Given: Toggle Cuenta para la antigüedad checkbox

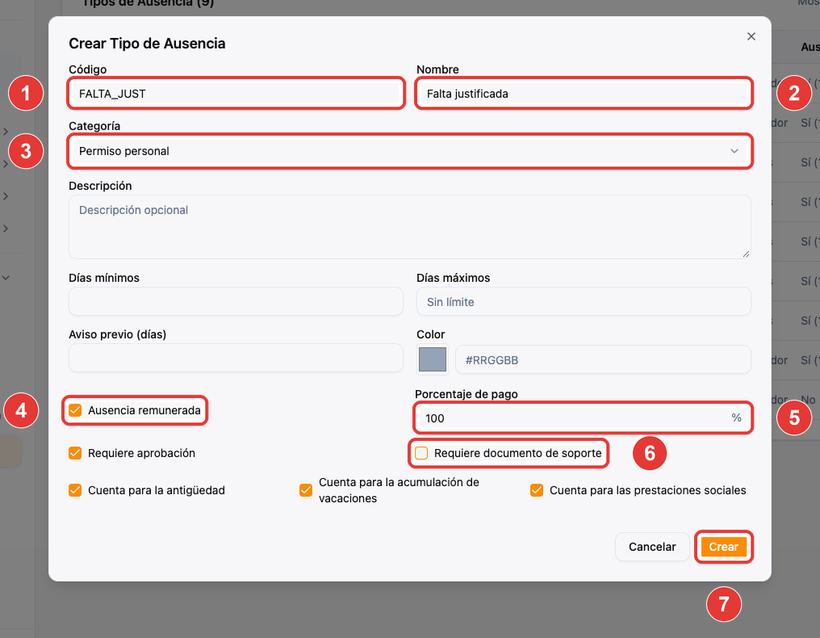Looking at the screenshot, I should pyautogui.click(x=75, y=490).
